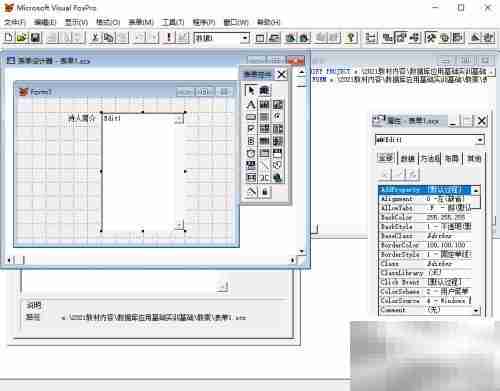Select the Check Box control tool
Screen dimensions: 500x391
pyautogui.click(x=251, y=129)
